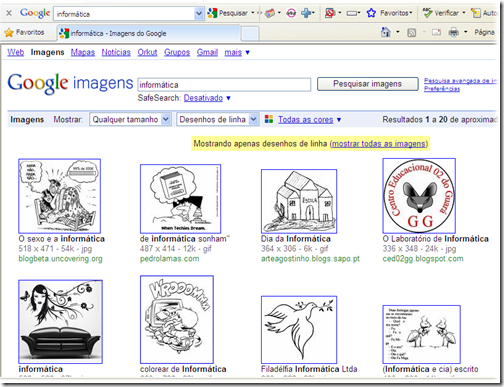The image size is (504, 387).
Task: Click the Print icon
Action: click(x=453, y=32)
